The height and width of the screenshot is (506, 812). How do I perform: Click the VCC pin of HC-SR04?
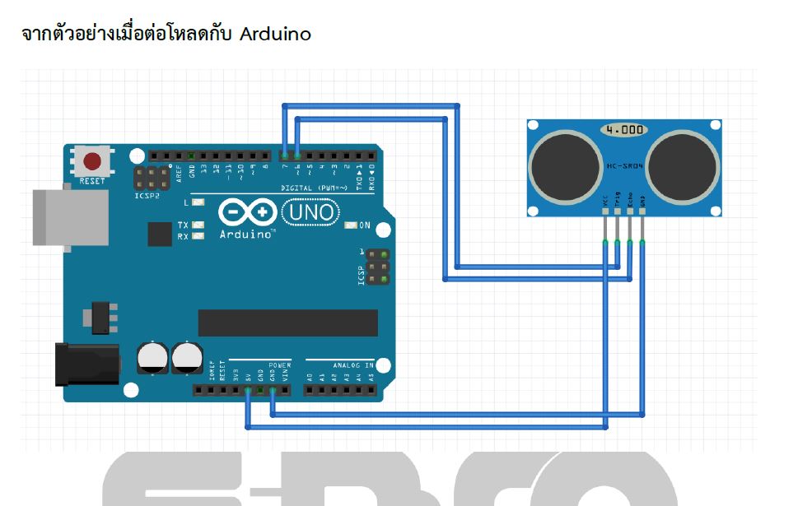(605, 212)
